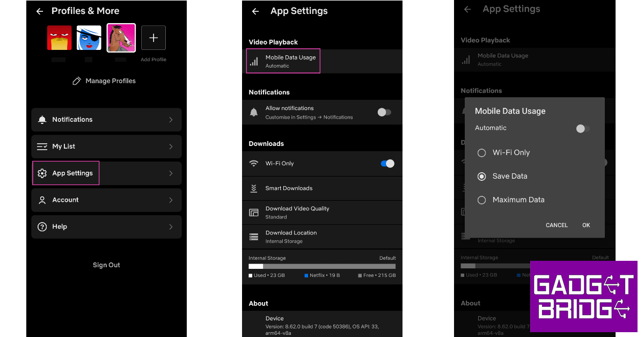The image size is (644, 337).
Task: Select the red angry face profile avatar
Action: (59, 38)
